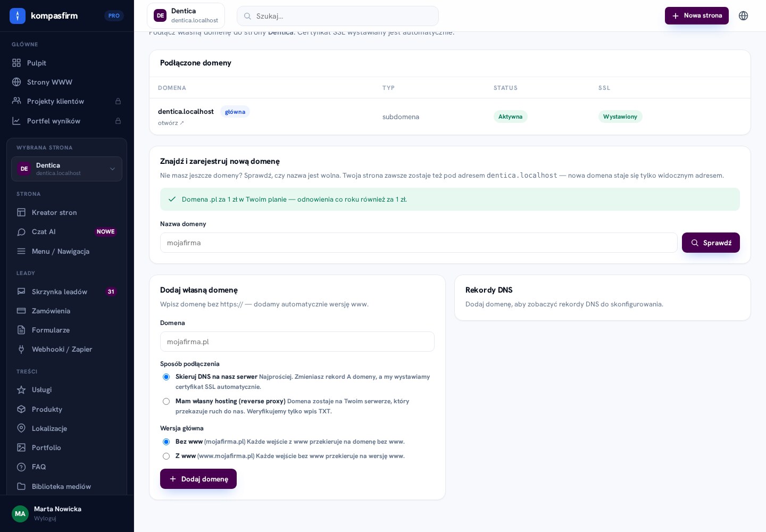
Task: Click the otwórz link under dentica.localhost
Action: point(171,123)
